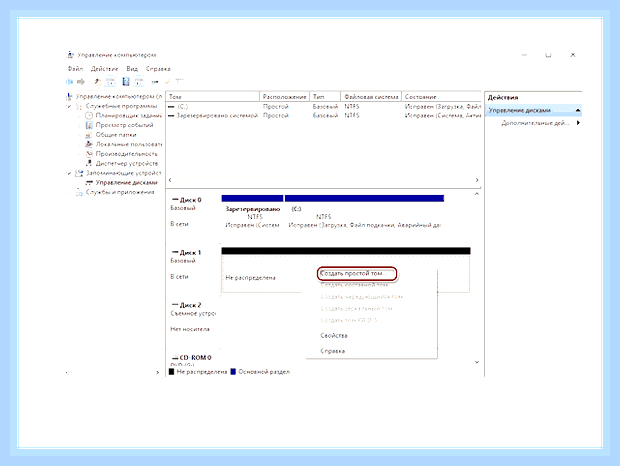The width and height of the screenshot is (620, 466).
Task: Click the Производительность icon in tree
Action: coord(89,154)
